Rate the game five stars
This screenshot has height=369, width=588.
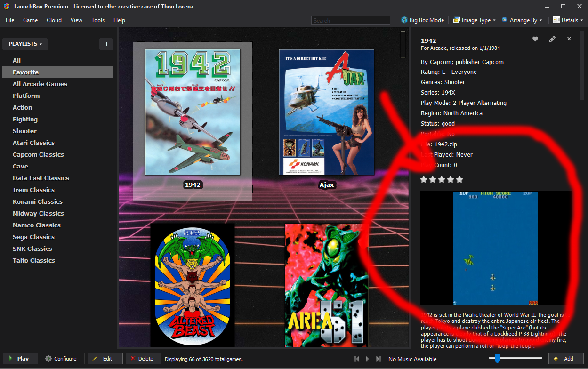[x=459, y=179]
